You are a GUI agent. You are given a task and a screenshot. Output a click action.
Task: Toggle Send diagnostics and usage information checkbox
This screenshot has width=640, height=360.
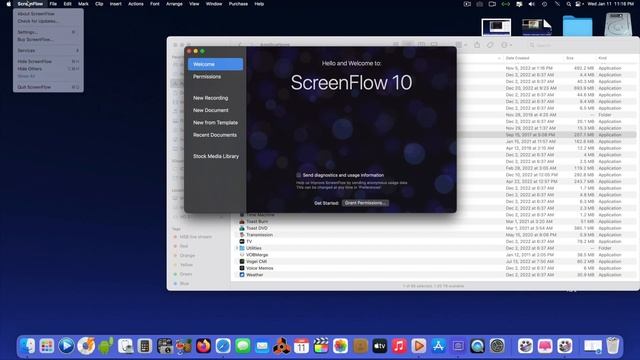coord(298,175)
